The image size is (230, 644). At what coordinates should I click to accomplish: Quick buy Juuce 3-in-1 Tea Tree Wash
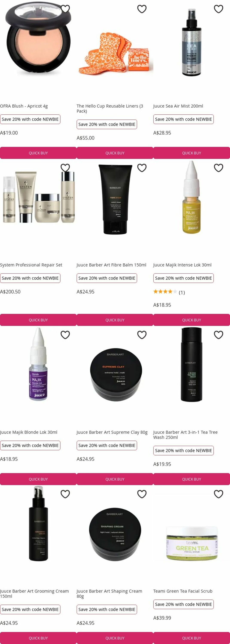[192, 479]
